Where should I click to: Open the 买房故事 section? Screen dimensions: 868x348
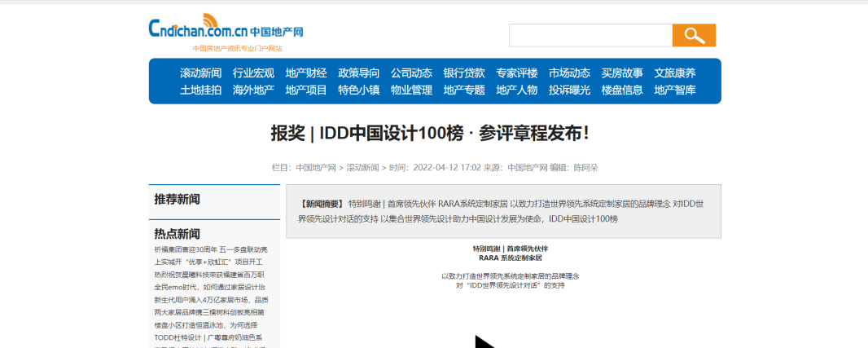click(622, 73)
